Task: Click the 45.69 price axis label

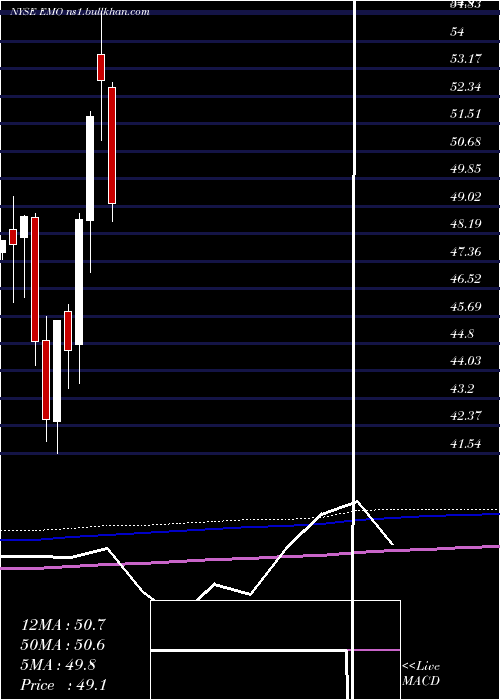Action: pyautogui.click(x=466, y=307)
